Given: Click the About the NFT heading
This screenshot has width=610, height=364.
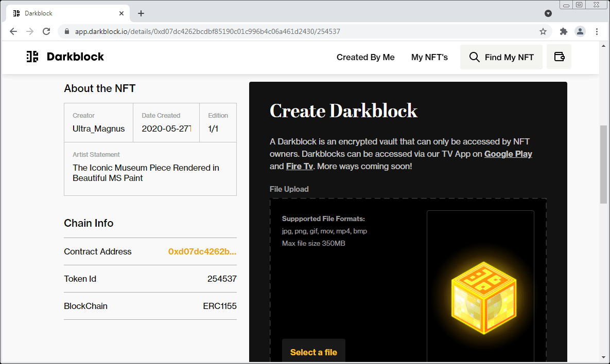Looking at the screenshot, I should coord(99,88).
